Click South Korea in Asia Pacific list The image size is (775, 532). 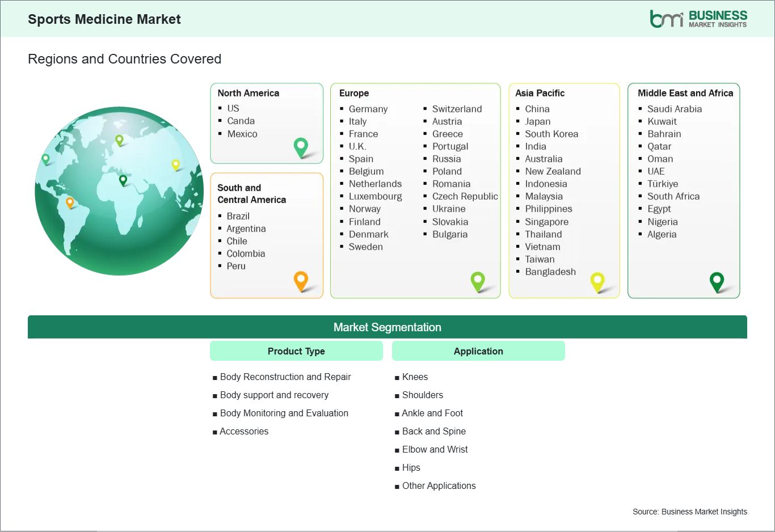point(551,134)
